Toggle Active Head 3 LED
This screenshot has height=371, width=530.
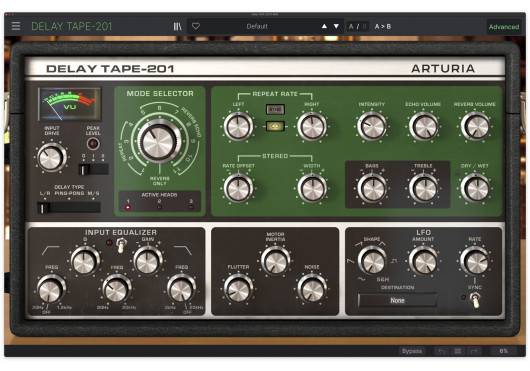click(x=191, y=207)
